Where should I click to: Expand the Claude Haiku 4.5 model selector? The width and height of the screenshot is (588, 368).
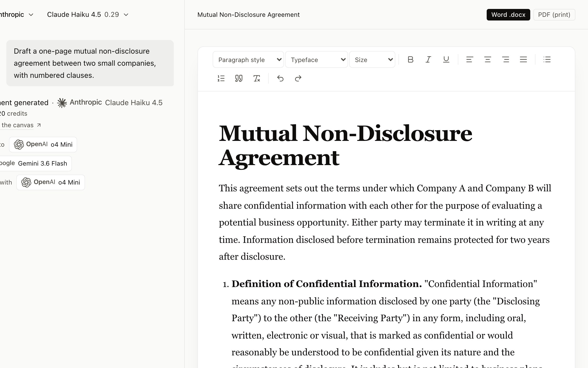pos(88,14)
